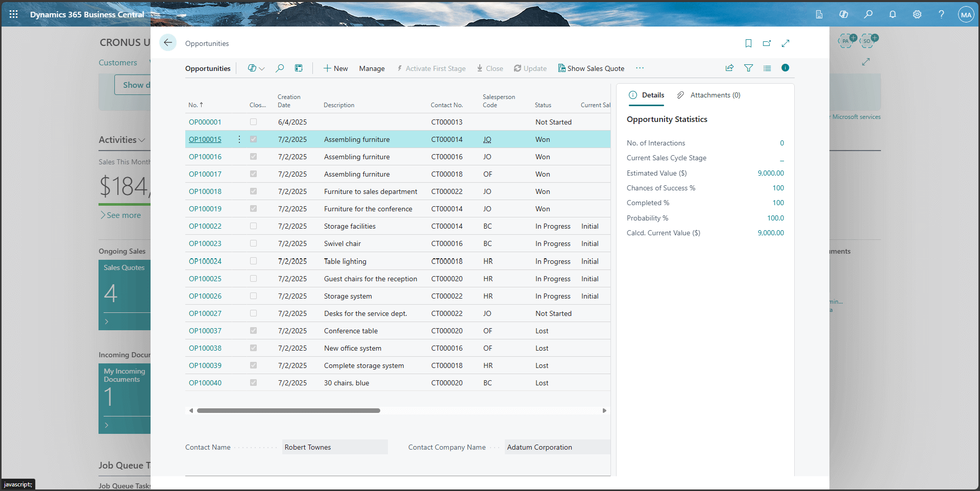Check the Closed checkbox on OP100022
The width and height of the screenshot is (980, 491).
(x=253, y=226)
